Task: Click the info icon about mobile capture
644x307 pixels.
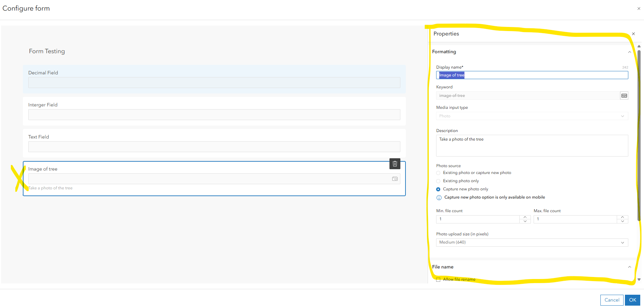Action: tap(439, 198)
